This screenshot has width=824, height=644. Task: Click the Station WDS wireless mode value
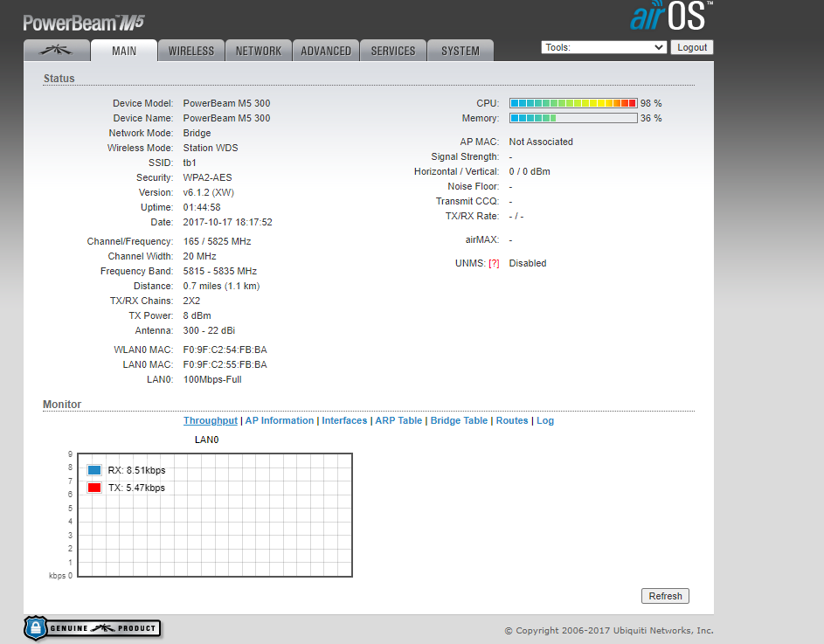[211, 148]
